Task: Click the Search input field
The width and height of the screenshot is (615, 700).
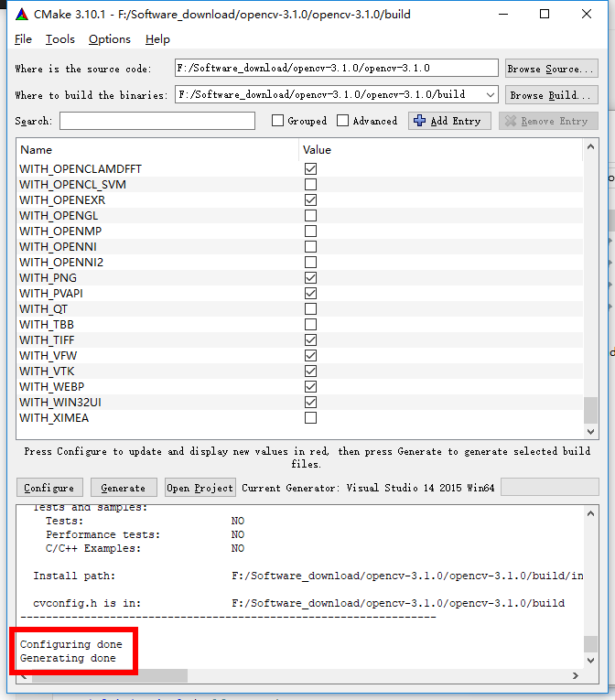Action: click(157, 121)
